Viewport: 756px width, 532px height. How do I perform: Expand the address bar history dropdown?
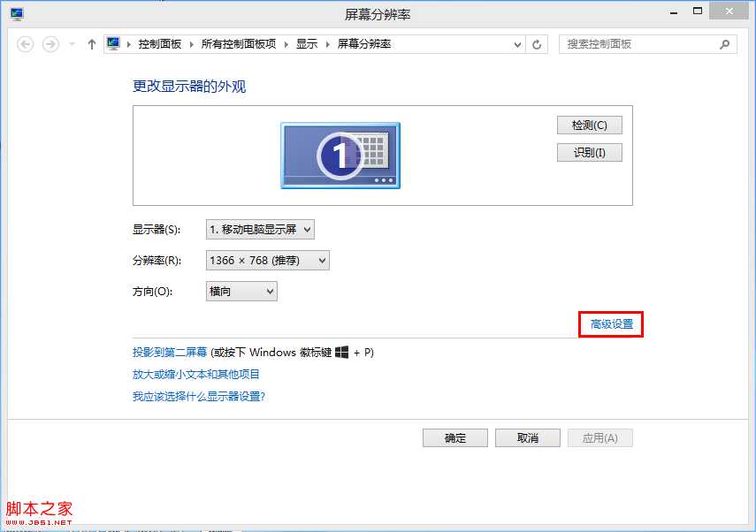point(517,45)
